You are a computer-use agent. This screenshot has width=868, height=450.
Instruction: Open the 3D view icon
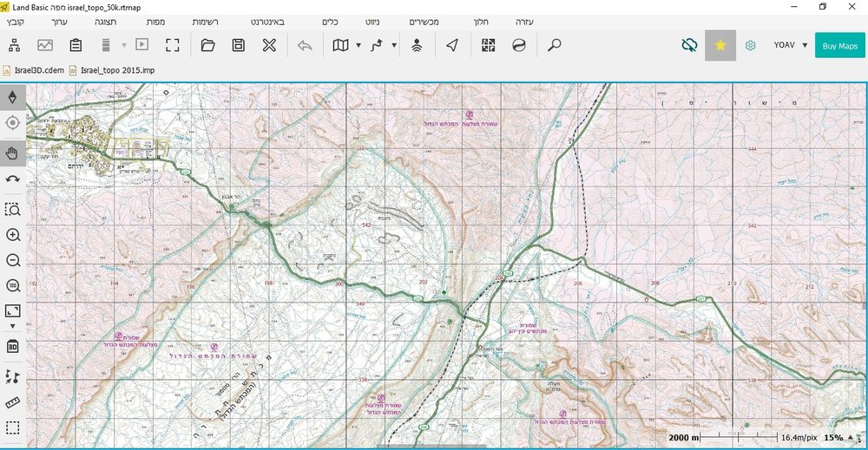[x=13, y=347]
